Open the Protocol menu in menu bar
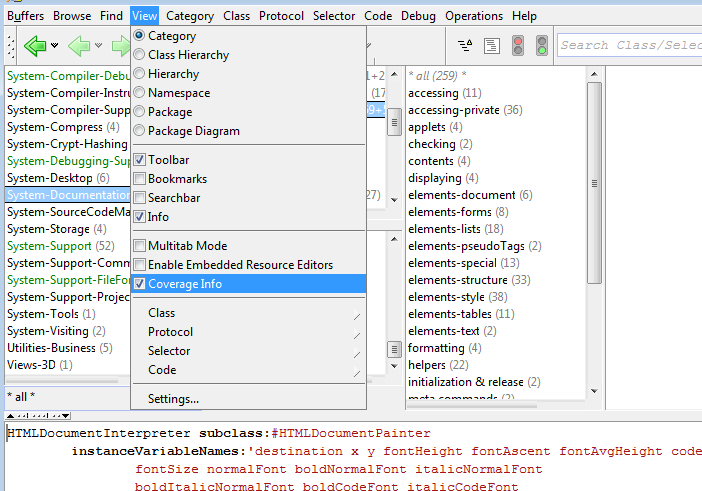 (281, 16)
